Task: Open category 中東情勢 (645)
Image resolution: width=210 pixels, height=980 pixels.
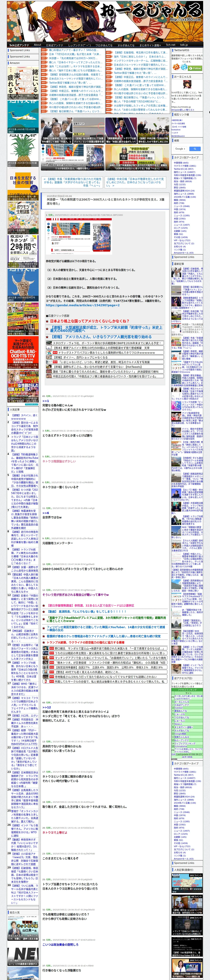Action: pos(181,163)
